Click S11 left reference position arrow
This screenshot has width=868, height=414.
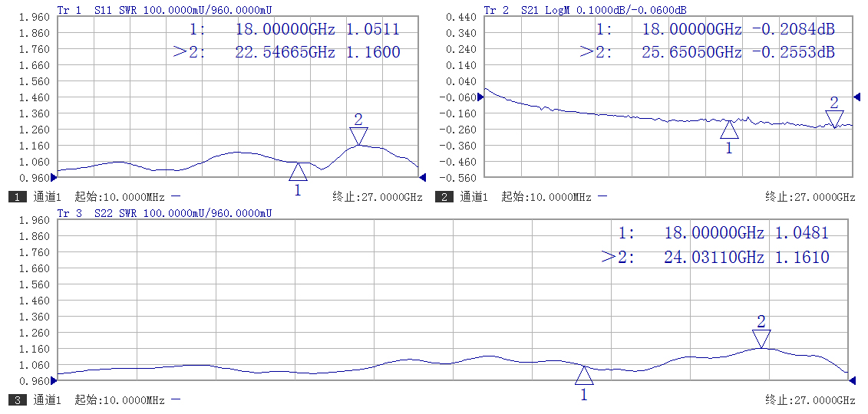[x=54, y=178]
